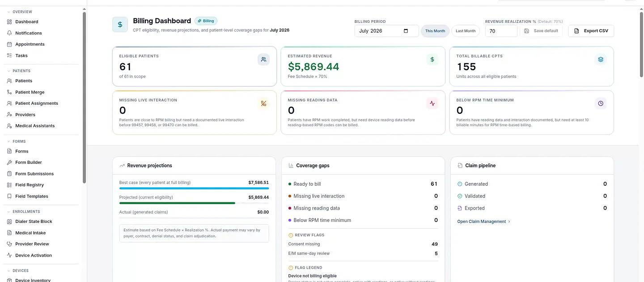Open Claim Management link
The width and height of the screenshot is (644, 282).
click(483, 222)
